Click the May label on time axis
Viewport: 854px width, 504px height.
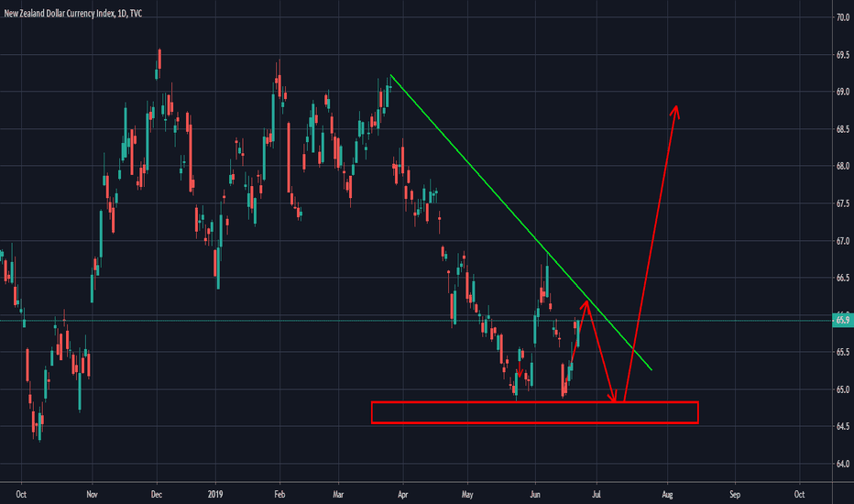[467, 494]
